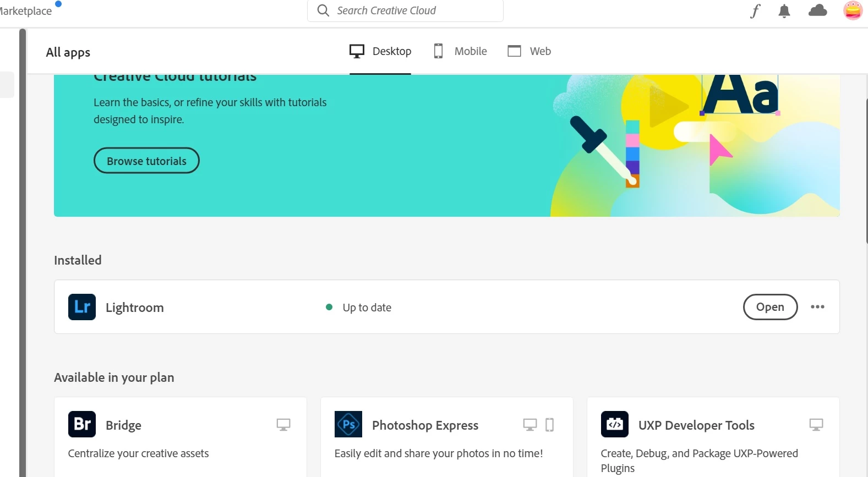The width and height of the screenshot is (868, 477).
Task: Open Lightroom with the Open button
Action: coord(770,307)
